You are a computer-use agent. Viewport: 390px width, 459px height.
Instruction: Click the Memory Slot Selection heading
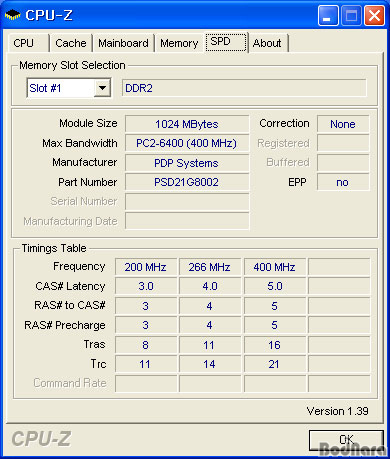pos(72,65)
